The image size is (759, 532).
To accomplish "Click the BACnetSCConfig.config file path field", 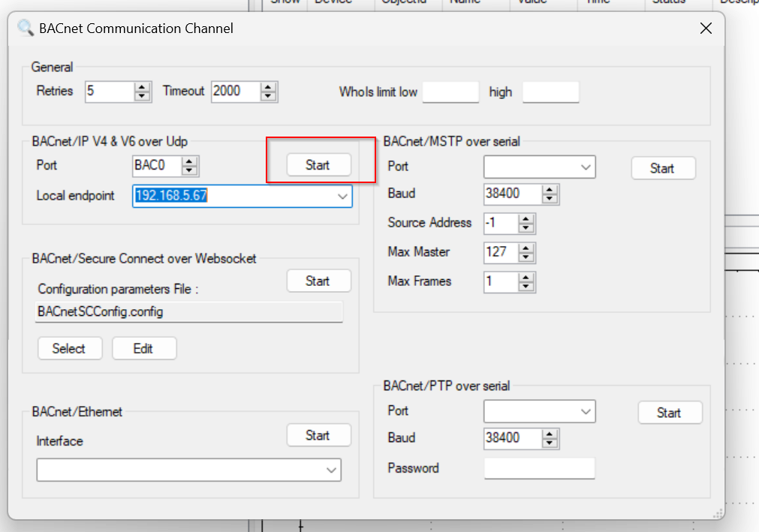I will coord(189,311).
